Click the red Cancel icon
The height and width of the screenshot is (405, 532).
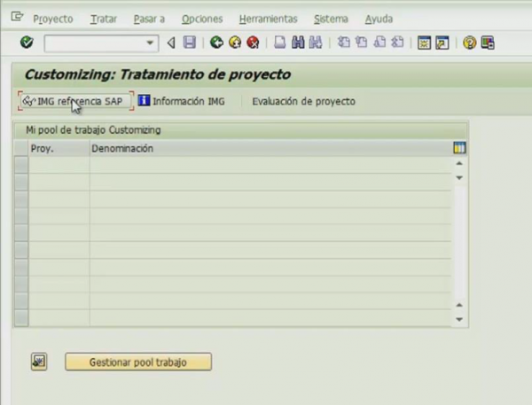(x=253, y=43)
